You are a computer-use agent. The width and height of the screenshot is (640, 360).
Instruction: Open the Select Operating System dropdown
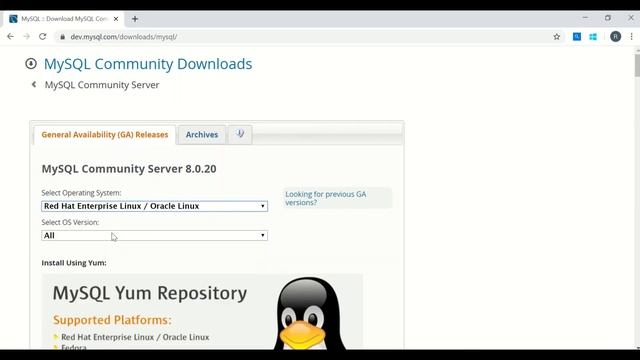[154, 206]
